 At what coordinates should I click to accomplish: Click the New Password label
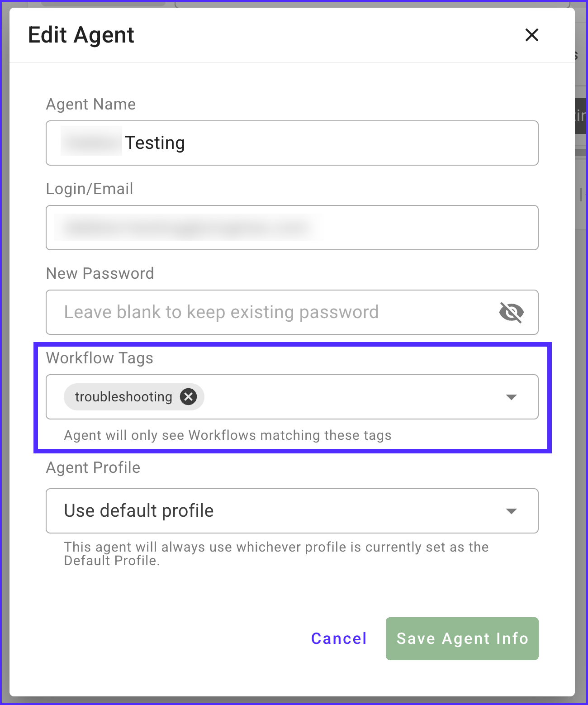(100, 273)
